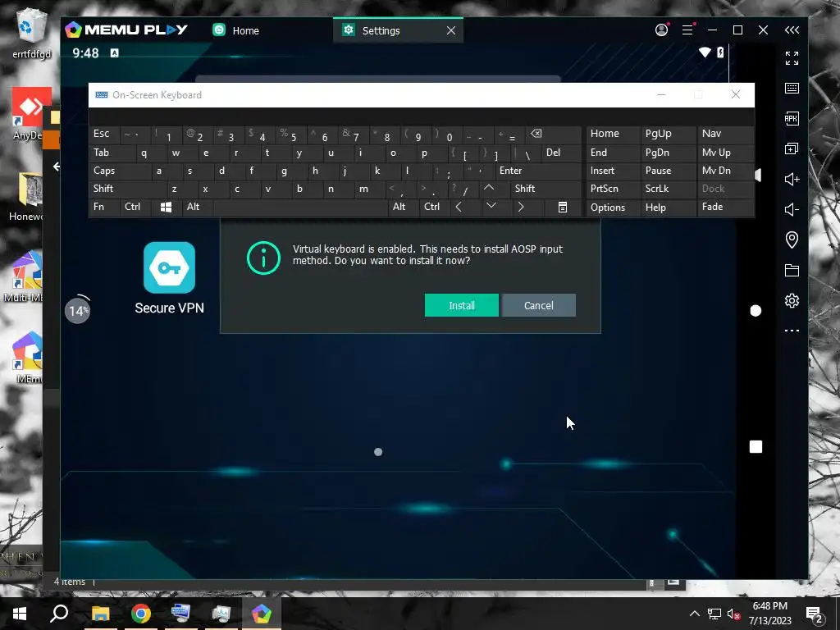The width and height of the screenshot is (840, 630).
Task: Click the APK install icon in sidebar
Action: pos(792,118)
